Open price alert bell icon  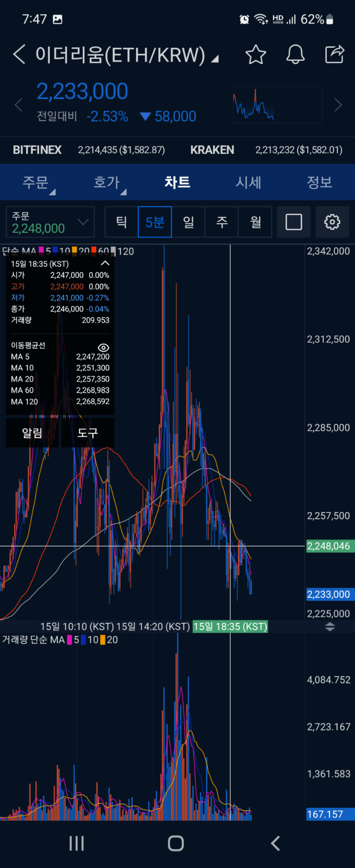(295, 55)
